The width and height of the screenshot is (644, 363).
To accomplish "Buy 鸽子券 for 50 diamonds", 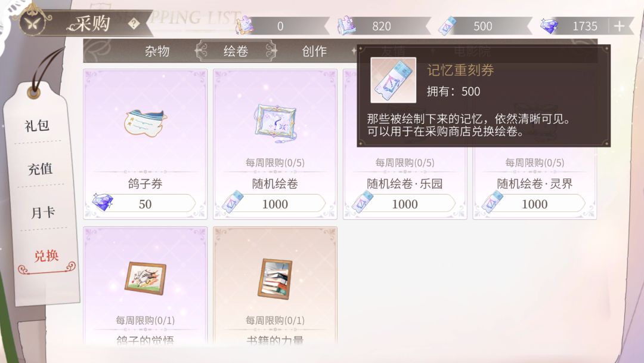I will pyautogui.click(x=145, y=204).
